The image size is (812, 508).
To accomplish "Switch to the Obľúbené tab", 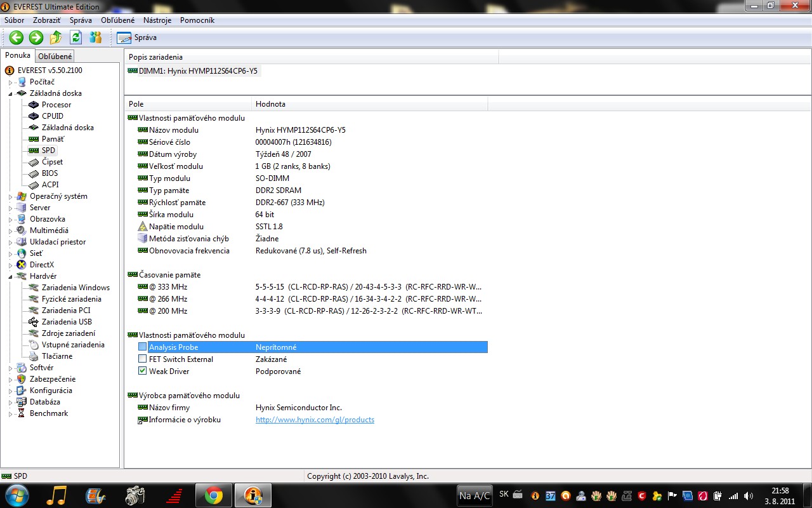I will point(55,57).
